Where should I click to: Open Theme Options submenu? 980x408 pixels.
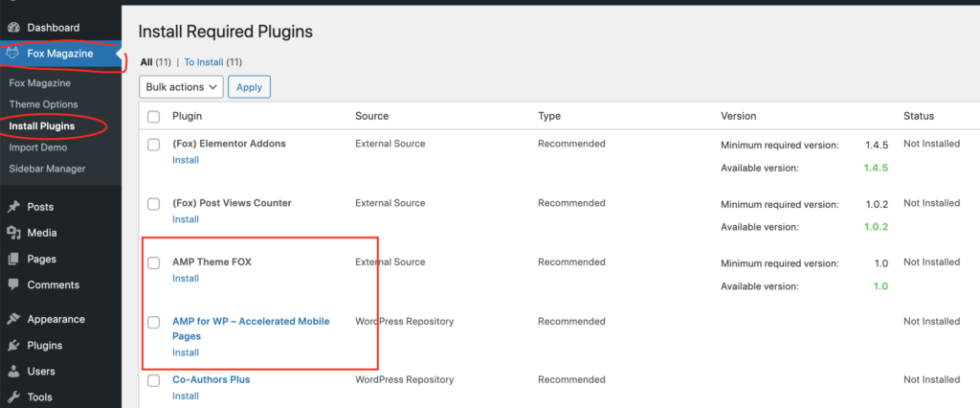click(x=44, y=104)
